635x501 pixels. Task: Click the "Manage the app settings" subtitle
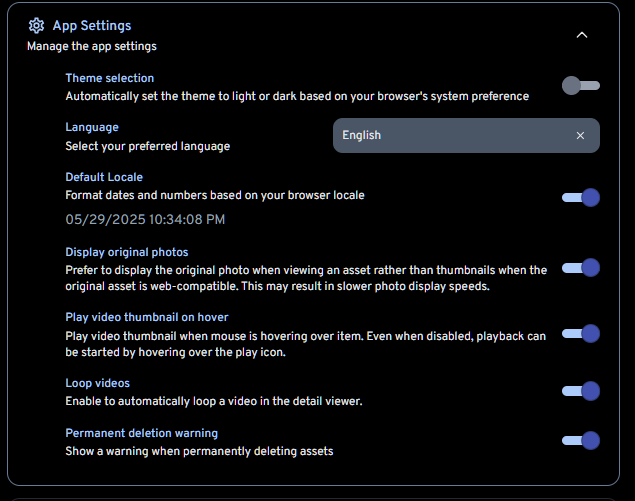point(91,46)
